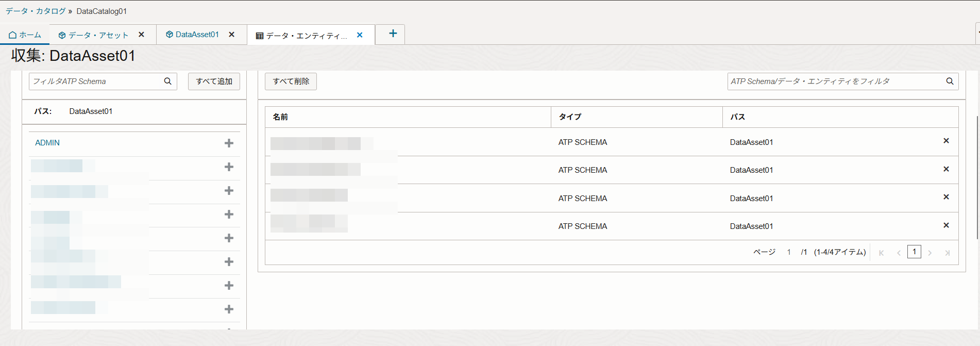Go to the previous page of results
This screenshot has height=346, width=980.
(899, 253)
